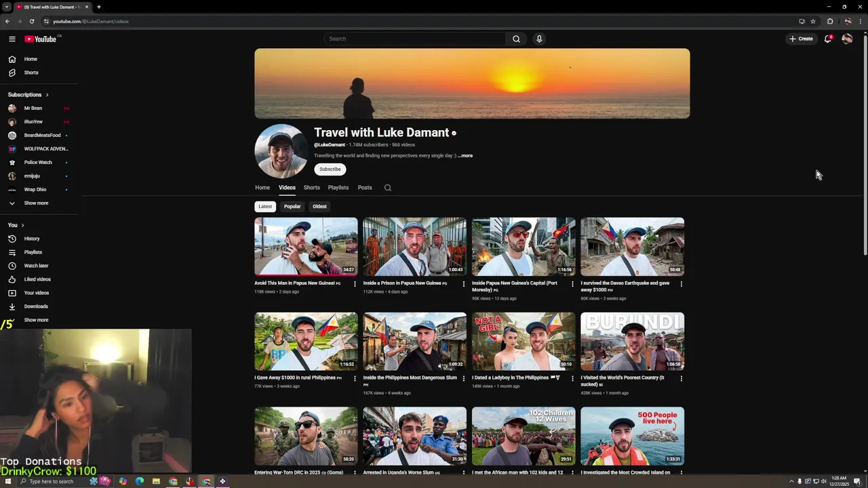
Task: Subscribe to Travel with Luke Damant
Action: 330,169
